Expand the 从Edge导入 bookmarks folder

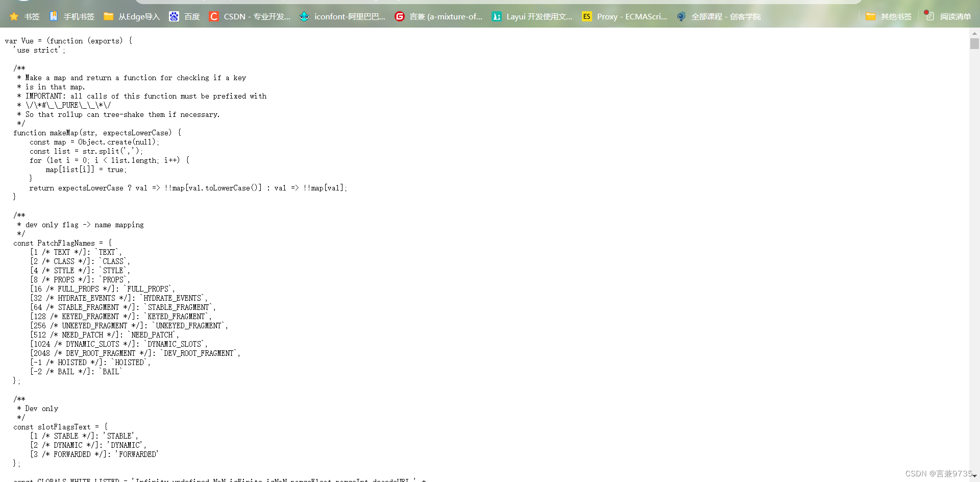(138, 16)
